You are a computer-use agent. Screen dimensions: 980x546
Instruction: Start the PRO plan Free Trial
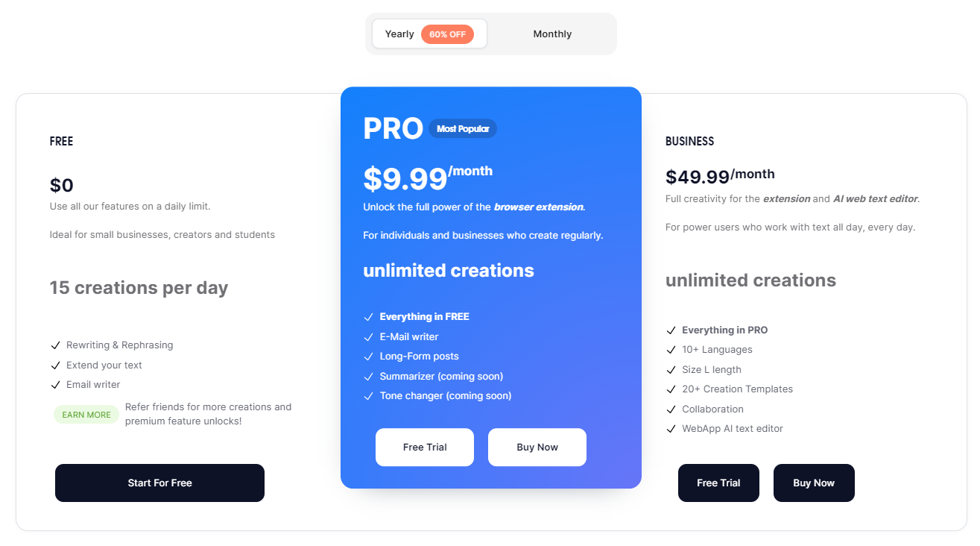[x=425, y=448]
